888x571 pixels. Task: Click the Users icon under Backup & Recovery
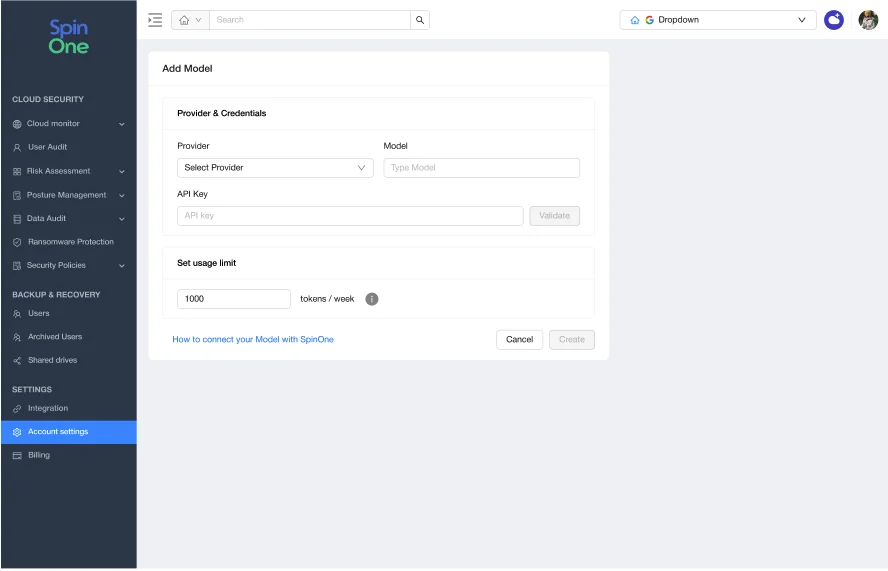tap(17, 314)
